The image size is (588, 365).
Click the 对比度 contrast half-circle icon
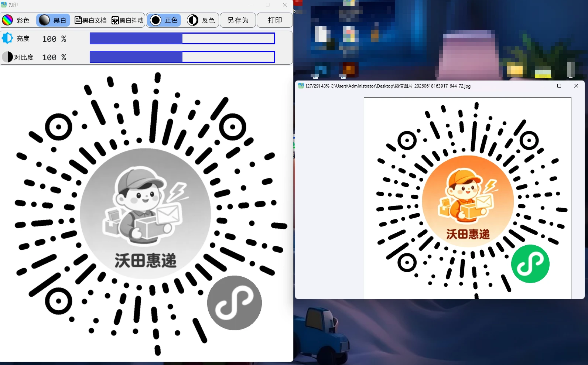7,57
